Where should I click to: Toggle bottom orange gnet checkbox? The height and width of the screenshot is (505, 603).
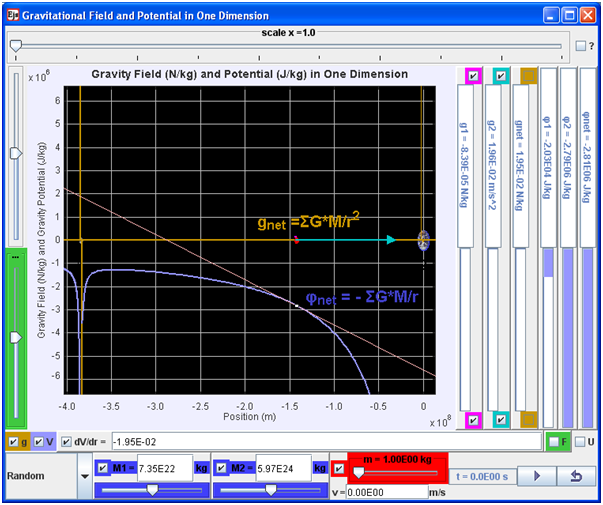pos(529,420)
